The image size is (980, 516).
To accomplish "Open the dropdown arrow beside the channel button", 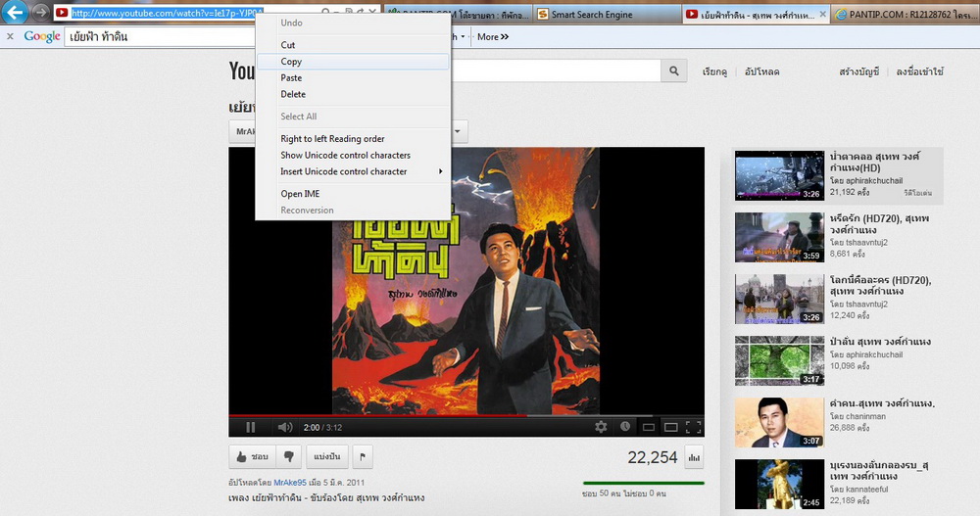I will [458, 131].
